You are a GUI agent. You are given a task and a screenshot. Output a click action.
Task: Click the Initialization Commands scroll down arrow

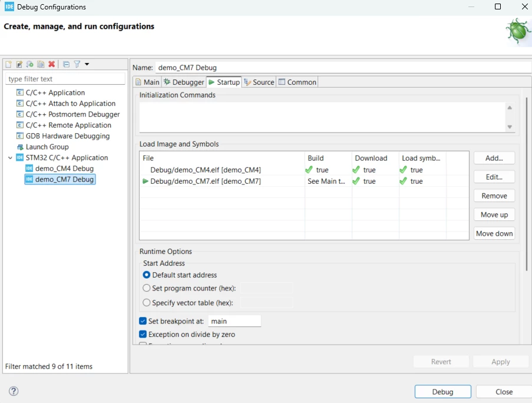point(510,127)
